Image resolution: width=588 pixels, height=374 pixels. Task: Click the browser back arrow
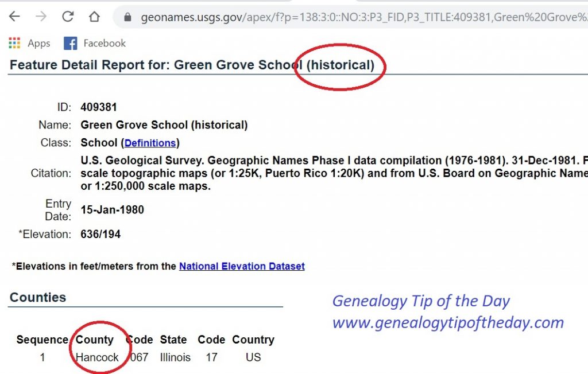click(14, 17)
